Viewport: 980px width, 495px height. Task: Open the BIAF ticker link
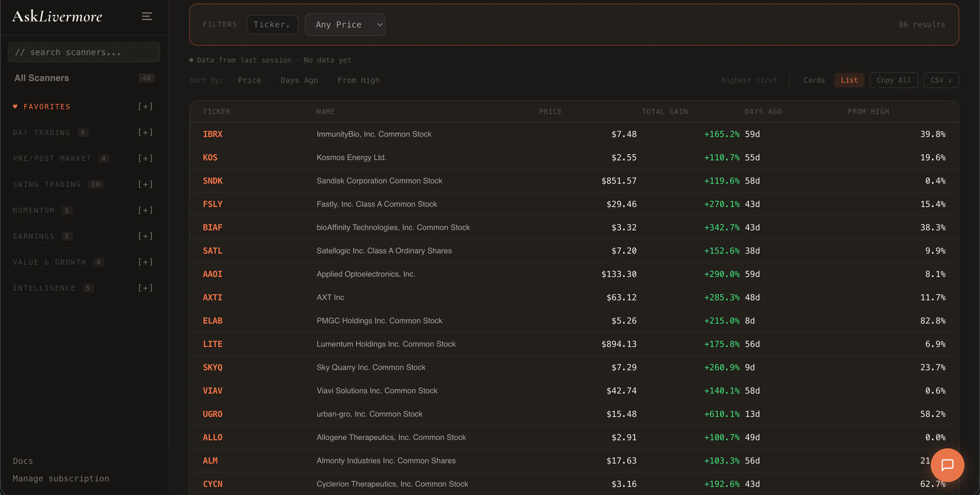pos(213,227)
